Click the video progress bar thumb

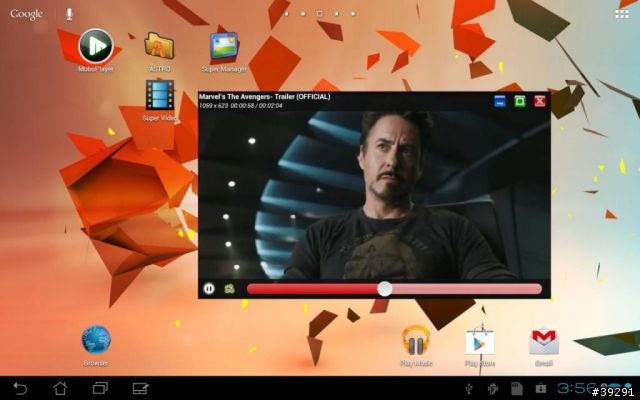click(x=384, y=289)
